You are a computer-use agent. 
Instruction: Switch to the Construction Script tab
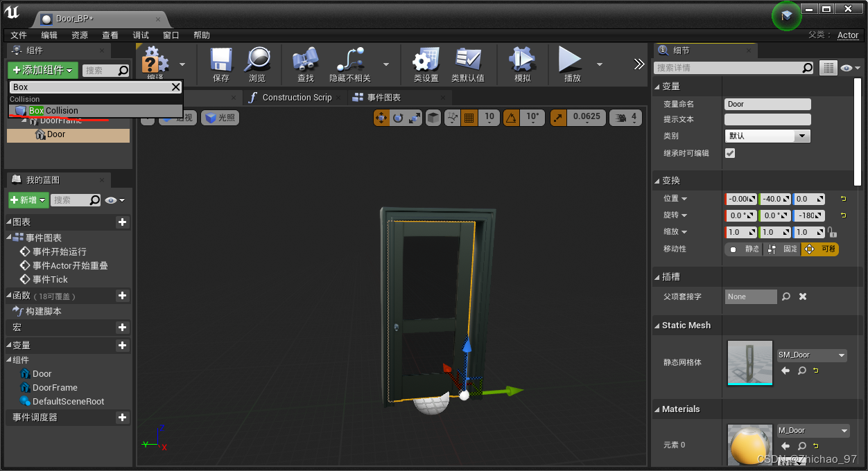296,98
